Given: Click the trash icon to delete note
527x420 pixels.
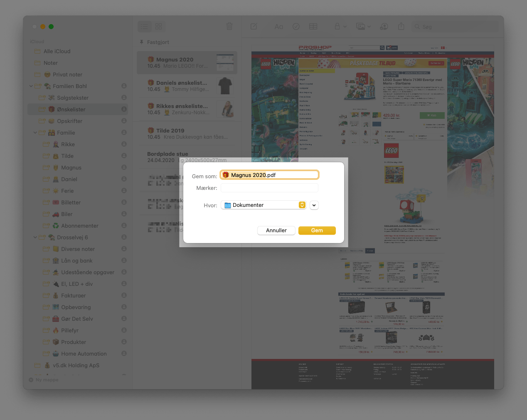Looking at the screenshot, I should click(x=229, y=26).
